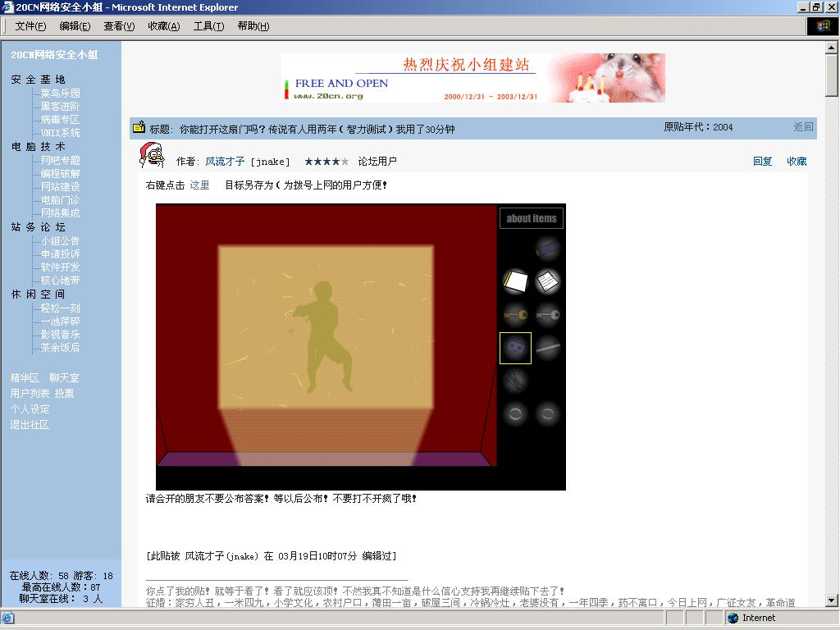Click the Santa avatar of the post author
840x630 pixels.
pyautogui.click(x=152, y=156)
